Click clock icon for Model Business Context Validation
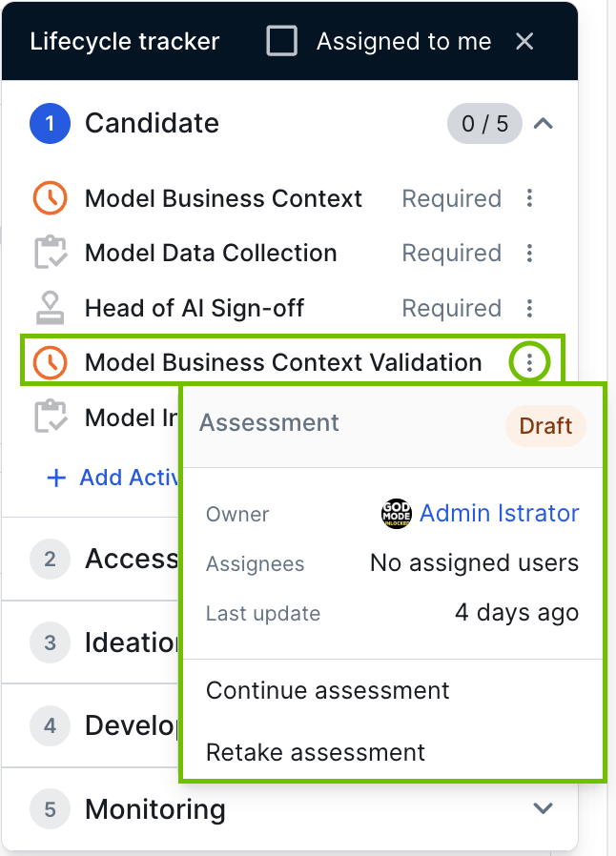 click(50, 362)
